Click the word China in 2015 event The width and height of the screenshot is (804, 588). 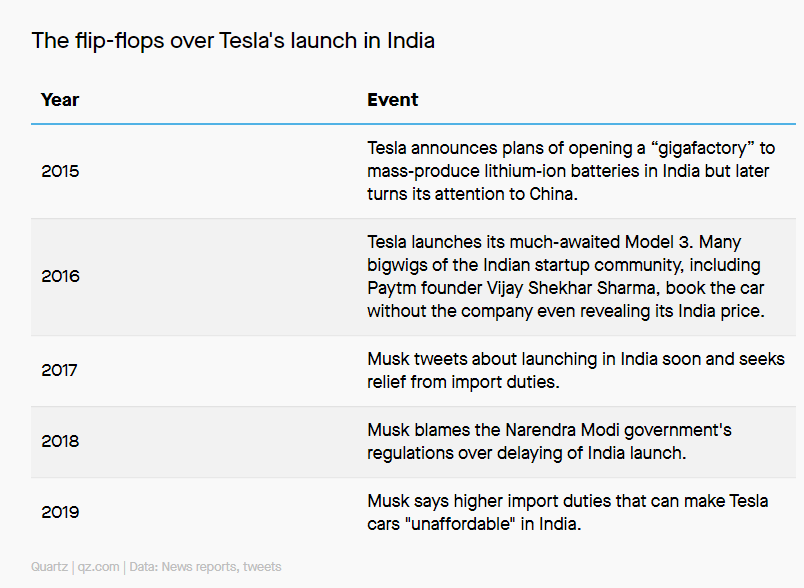click(553, 194)
